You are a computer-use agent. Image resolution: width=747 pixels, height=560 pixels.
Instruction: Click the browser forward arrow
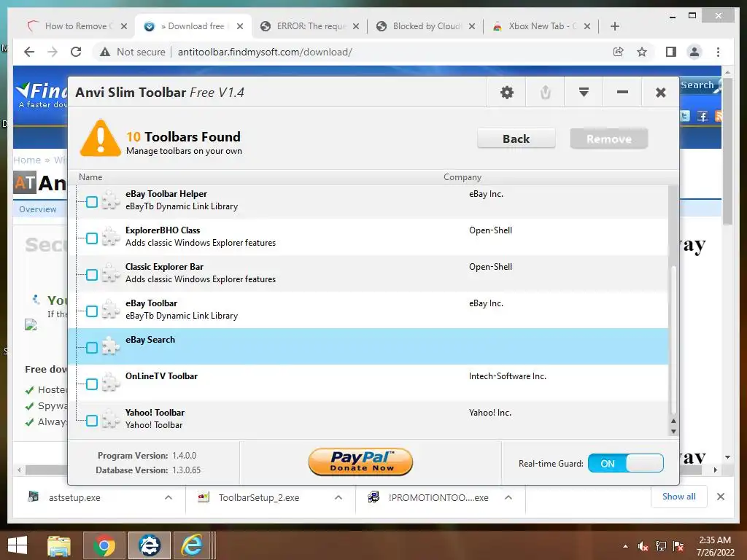(53, 52)
